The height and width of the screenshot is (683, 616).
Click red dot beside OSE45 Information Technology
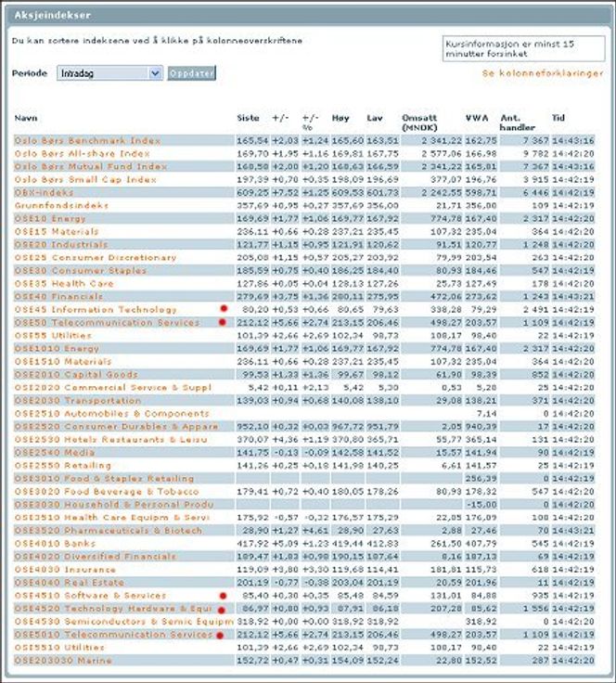(x=224, y=309)
